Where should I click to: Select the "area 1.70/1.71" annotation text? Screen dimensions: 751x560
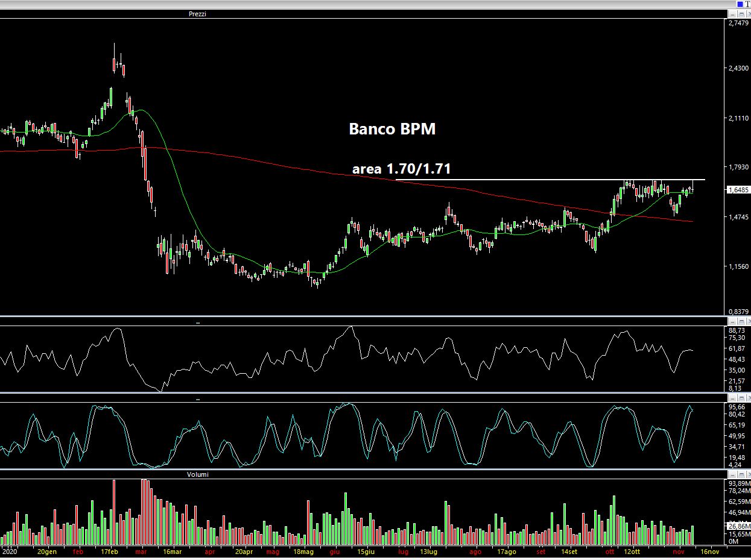click(401, 169)
